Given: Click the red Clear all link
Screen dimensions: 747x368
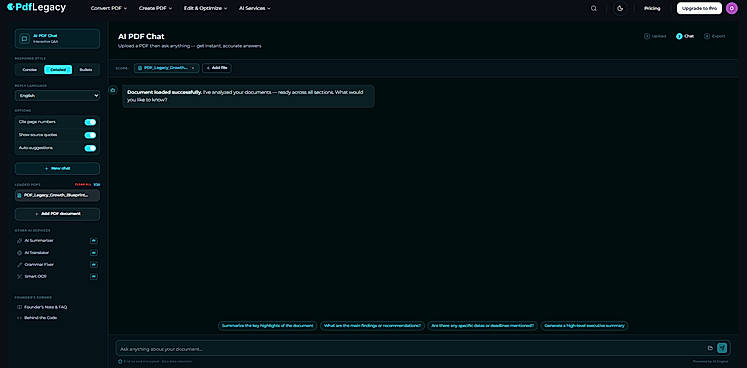Looking at the screenshot, I should click(83, 184).
